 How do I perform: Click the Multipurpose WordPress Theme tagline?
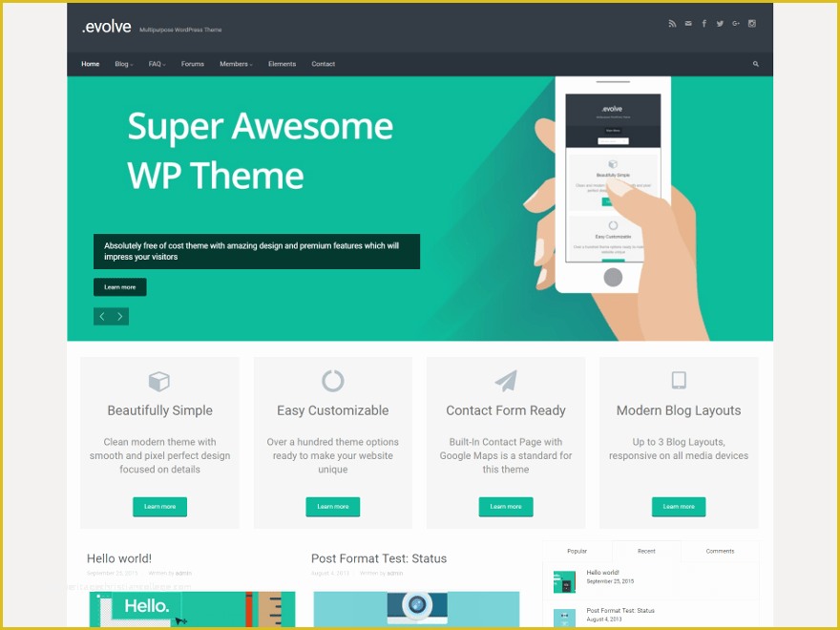point(180,30)
